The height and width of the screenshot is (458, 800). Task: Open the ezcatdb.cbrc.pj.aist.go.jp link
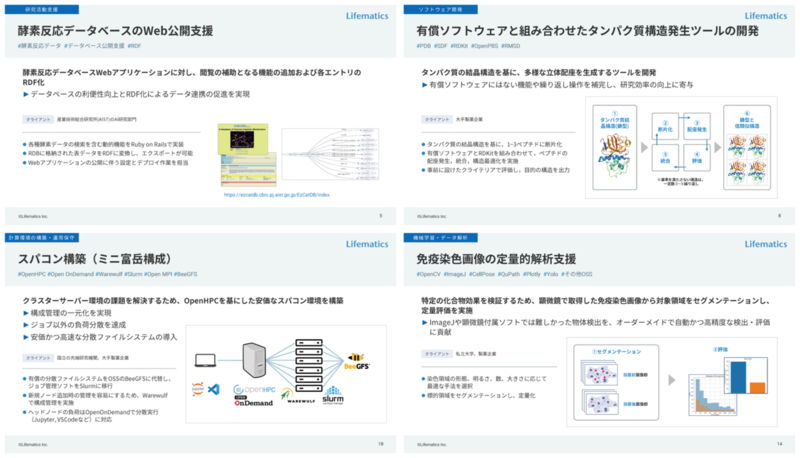pyautogui.click(x=277, y=195)
